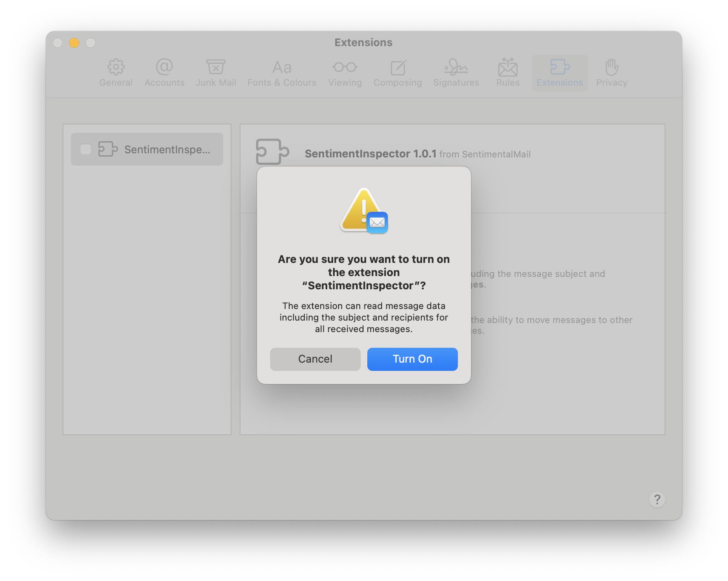Open the Viewing preferences pane
The height and width of the screenshot is (581, 728).
pyautogui.click(x=345, y=73)
